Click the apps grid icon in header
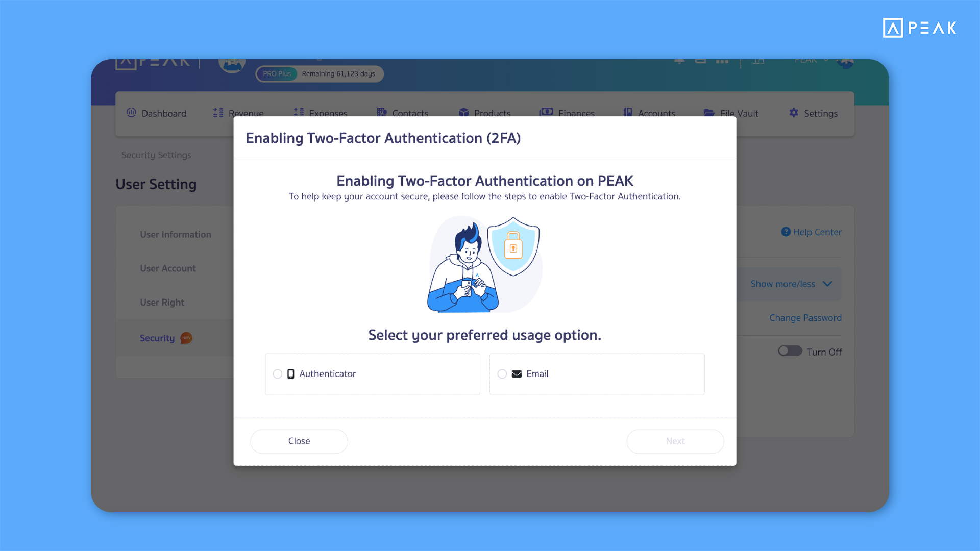The width and height of the screenshot is (980, 551). point(722,61)
